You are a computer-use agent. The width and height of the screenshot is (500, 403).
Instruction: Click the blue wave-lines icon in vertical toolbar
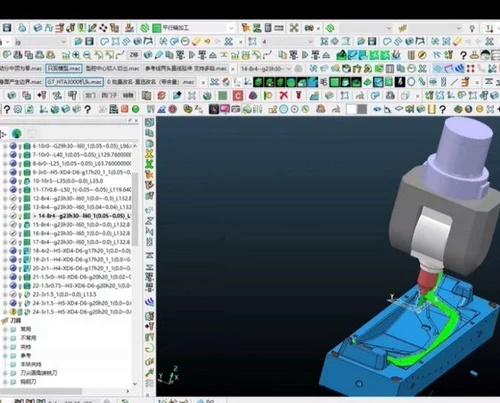[x=150, y=302]
